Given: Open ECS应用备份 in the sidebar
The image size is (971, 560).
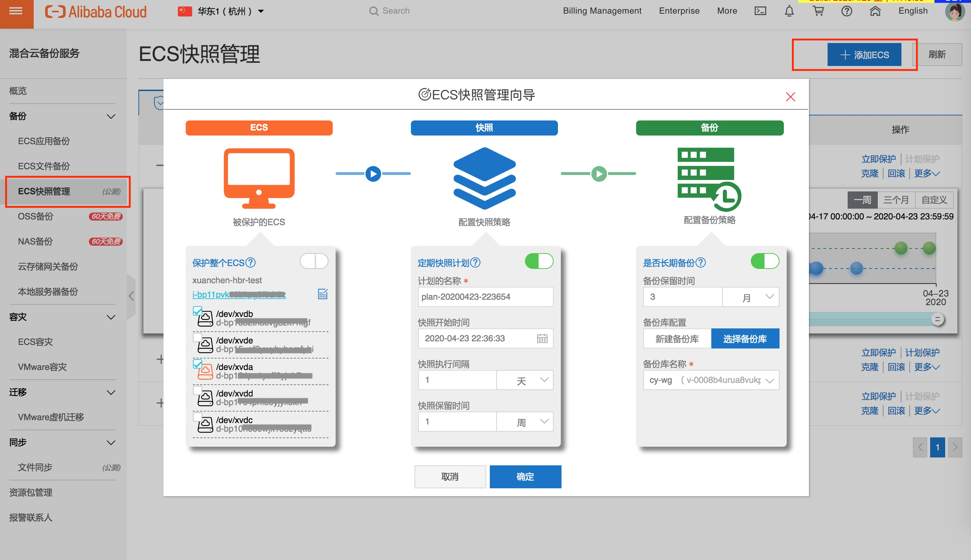Looking at the screenshot, I should point(44,141).
